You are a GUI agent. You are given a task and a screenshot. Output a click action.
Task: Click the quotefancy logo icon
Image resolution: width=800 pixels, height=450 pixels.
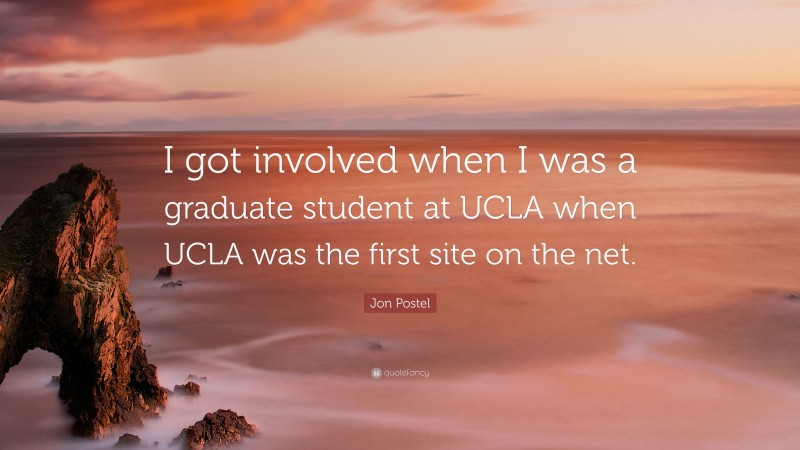[x=375, y=373]
